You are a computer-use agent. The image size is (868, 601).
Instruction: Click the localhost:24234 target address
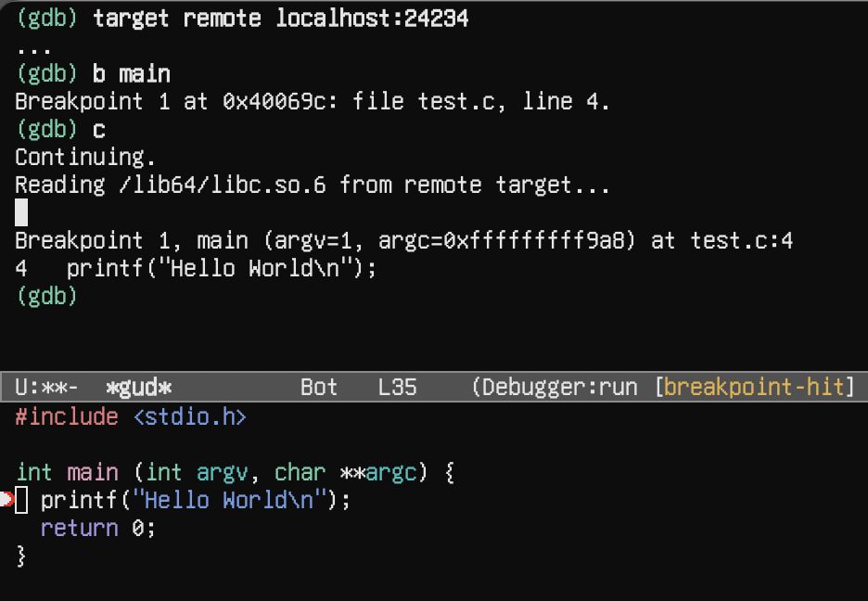point(372,19)
